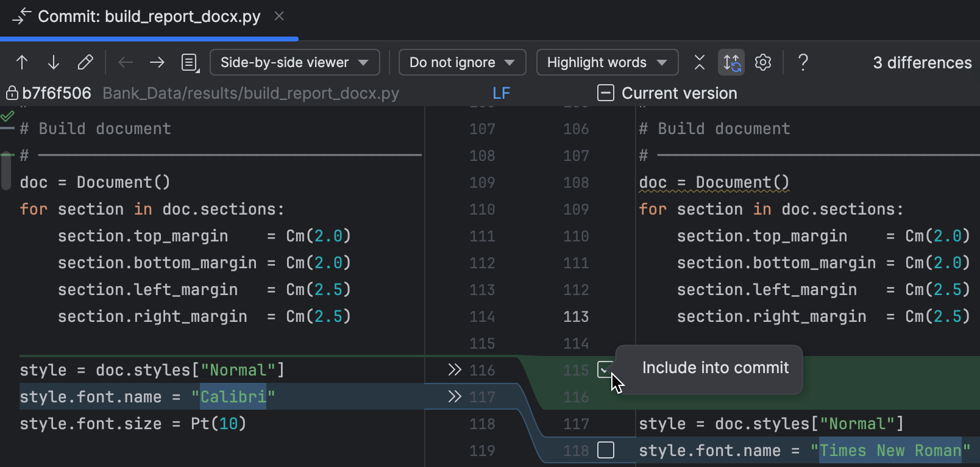Image resolution: width=980 pixels, height=467 pixels.
Task: Click the LF line separator label
Action: coord(501,93)
